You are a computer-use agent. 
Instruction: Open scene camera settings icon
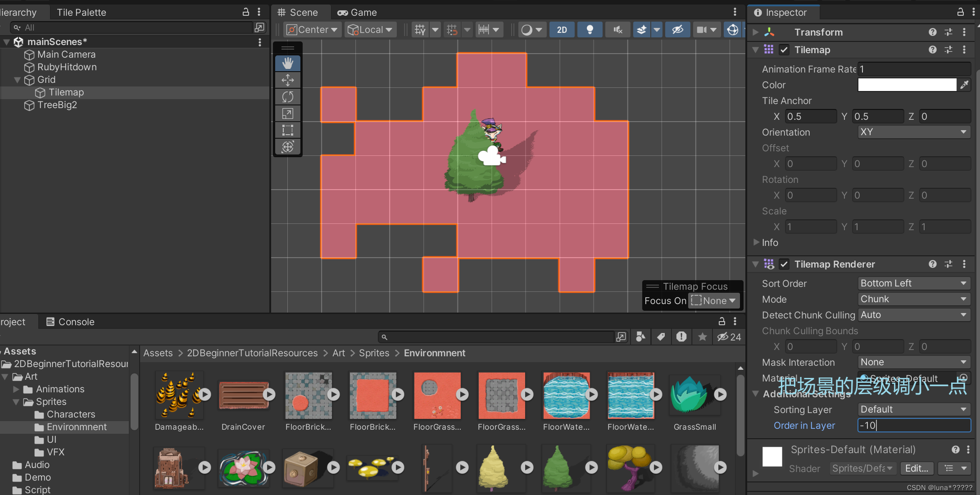(702, 30)
